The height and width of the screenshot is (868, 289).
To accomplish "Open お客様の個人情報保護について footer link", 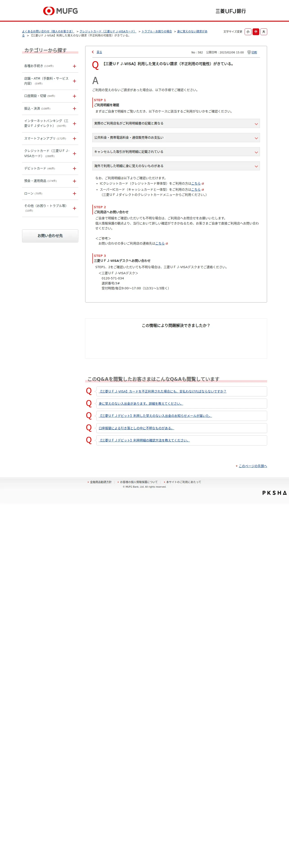I will 139,482.
